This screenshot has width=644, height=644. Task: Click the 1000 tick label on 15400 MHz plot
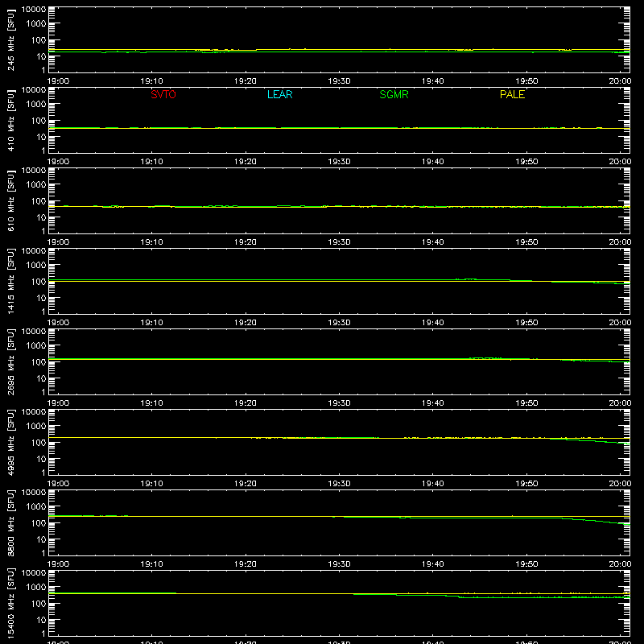36,587
